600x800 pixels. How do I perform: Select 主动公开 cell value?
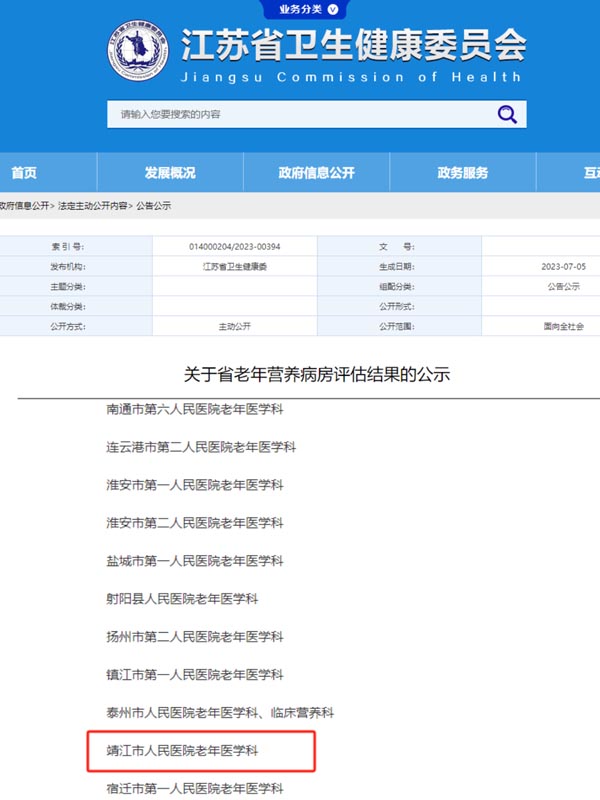pyautogui.click(x=235, y=326)
